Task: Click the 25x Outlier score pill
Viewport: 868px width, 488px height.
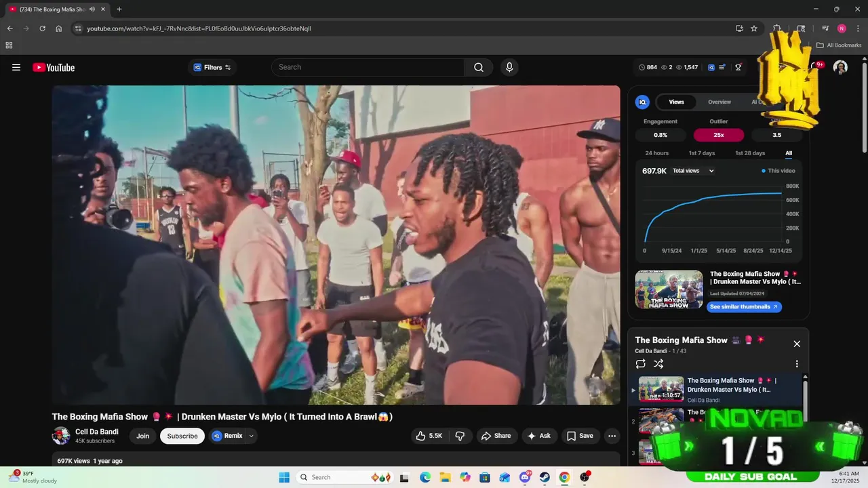Action: point(719,135)
